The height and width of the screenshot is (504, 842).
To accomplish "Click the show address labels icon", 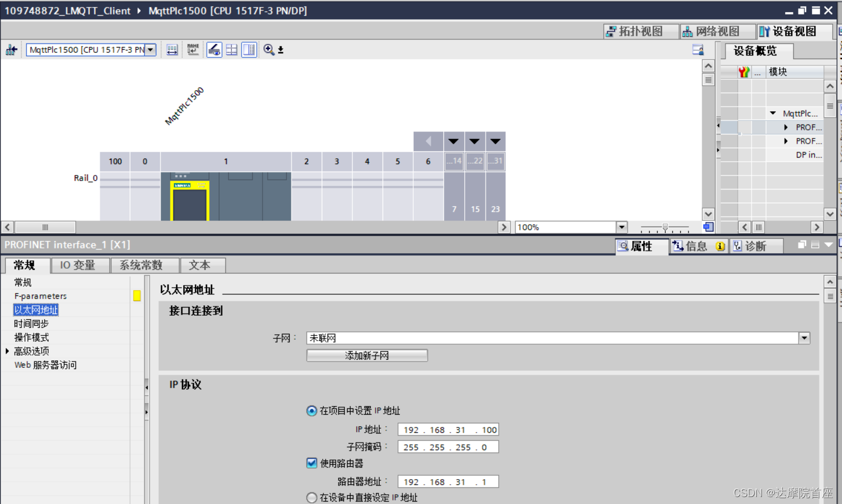I will (172, 50).
